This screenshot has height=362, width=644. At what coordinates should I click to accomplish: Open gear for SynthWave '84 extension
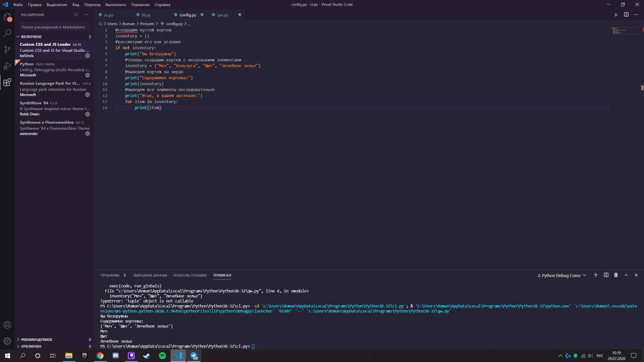pos(88,114)
